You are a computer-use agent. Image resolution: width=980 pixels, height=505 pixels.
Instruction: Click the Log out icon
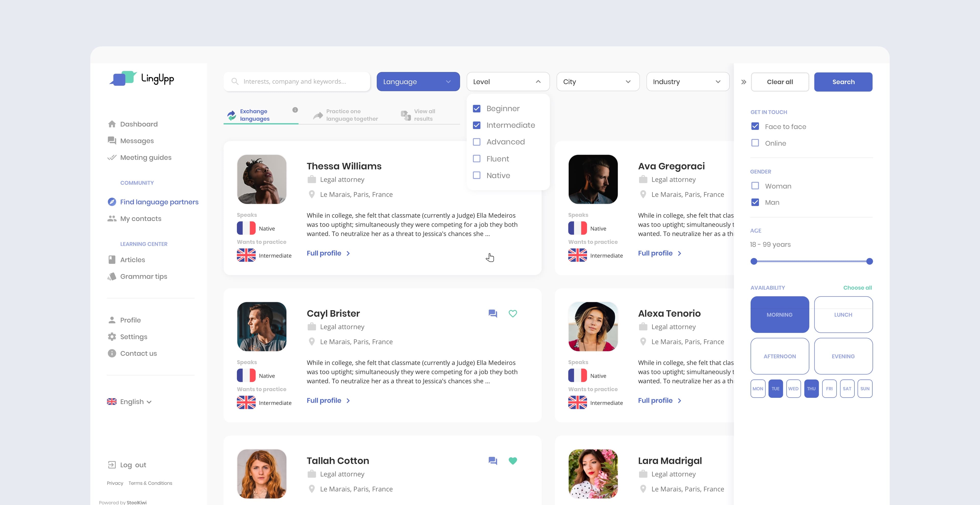pos(112,465)
